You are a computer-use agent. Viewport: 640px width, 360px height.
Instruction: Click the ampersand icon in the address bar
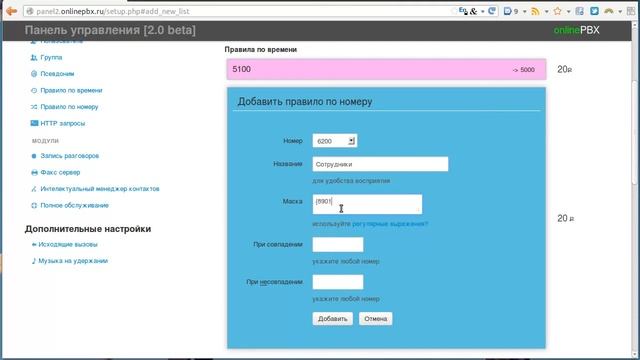pyautogui.click(x=473, y=11)
